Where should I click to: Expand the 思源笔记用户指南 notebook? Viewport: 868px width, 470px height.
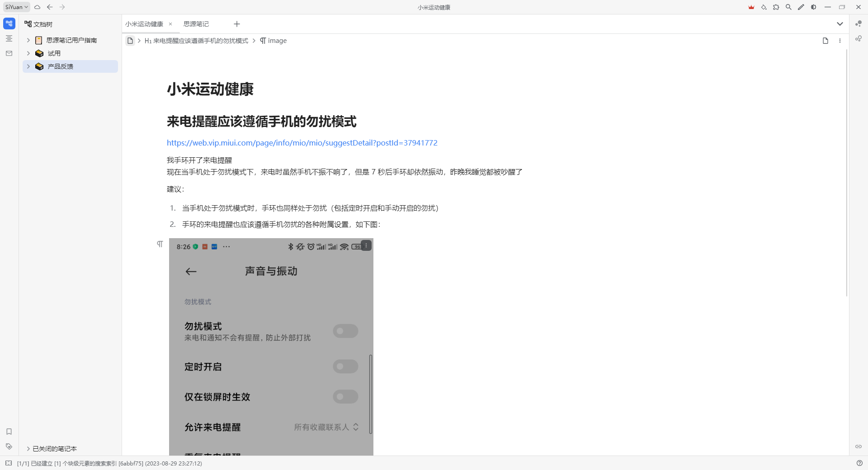coord(28,40)
